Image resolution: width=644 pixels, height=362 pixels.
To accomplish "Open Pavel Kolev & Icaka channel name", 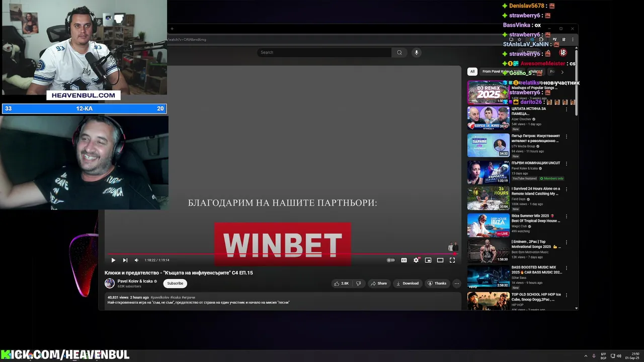I will point(135,281).
